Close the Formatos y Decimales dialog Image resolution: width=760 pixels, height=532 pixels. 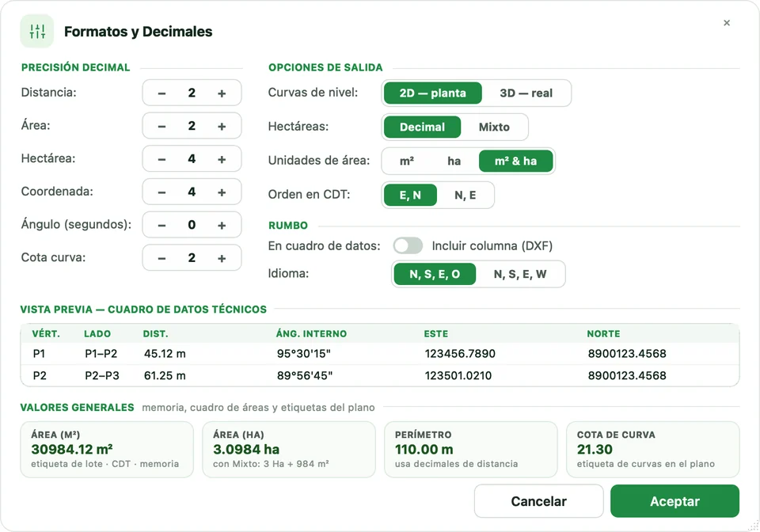(x=727, y=23)
